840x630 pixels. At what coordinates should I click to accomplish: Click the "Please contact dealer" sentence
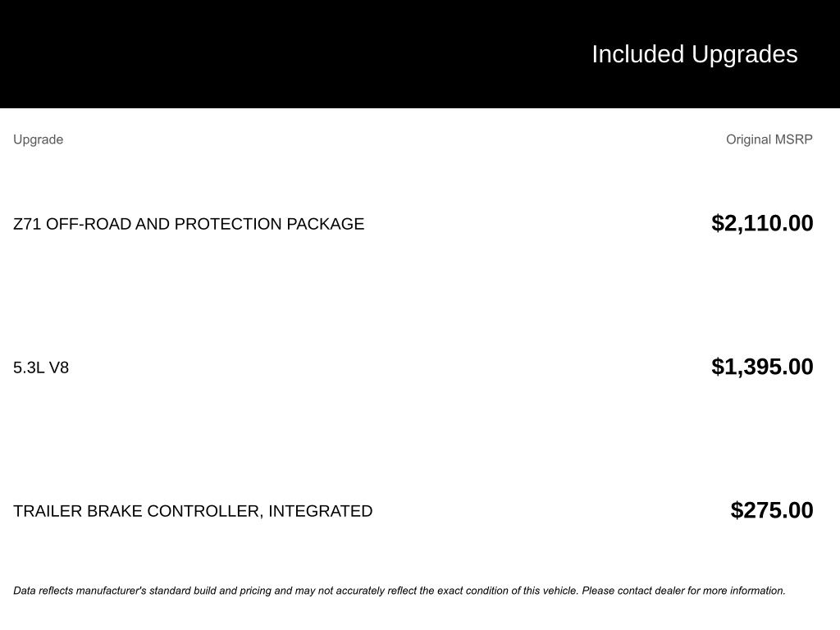[683, 591]
